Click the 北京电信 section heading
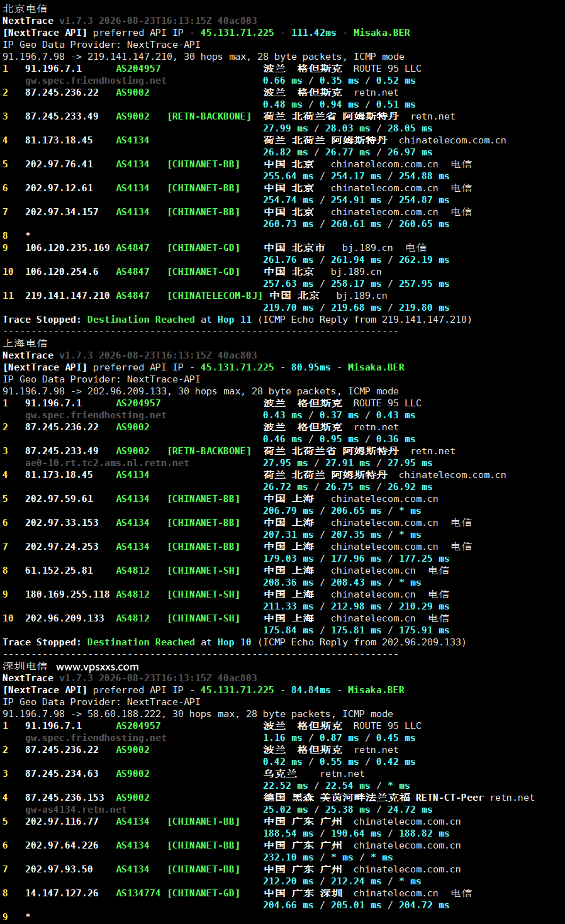The height and width of the screenshot is (924, 565). click(25, 9)
